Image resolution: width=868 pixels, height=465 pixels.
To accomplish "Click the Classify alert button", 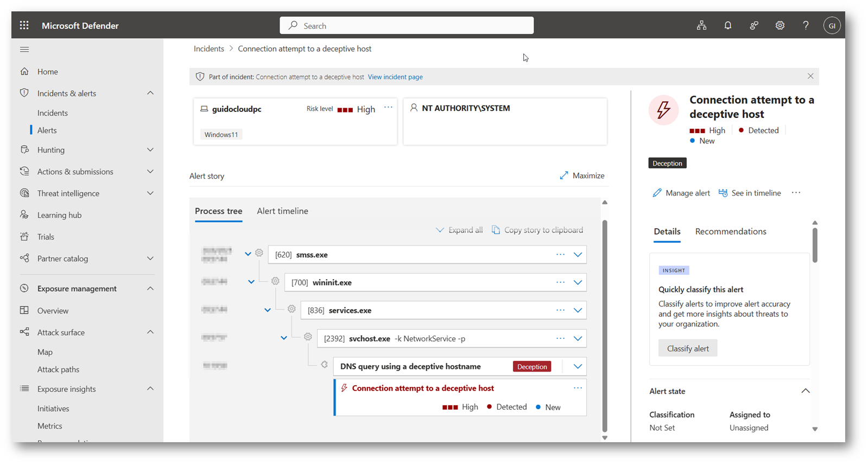I will point(688,348).
